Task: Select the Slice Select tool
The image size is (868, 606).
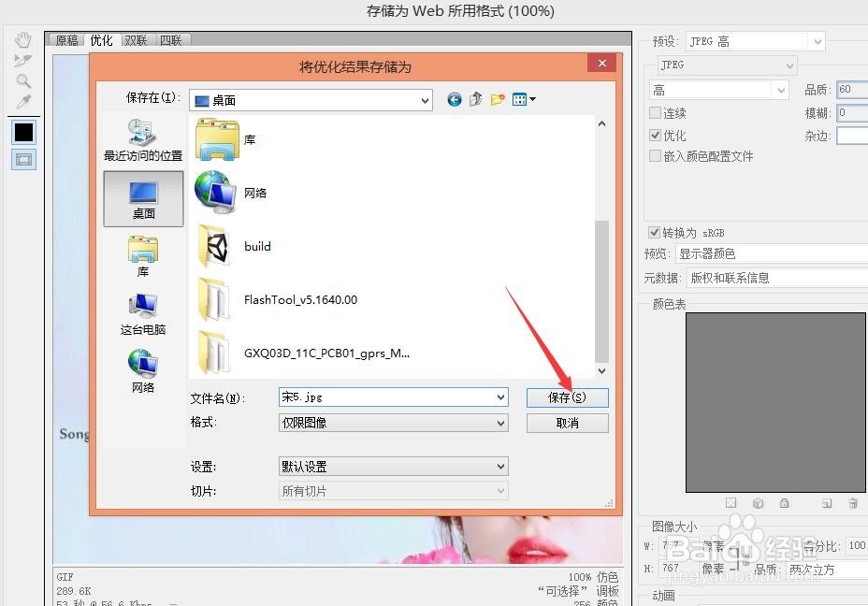Action: pos(23,60)
